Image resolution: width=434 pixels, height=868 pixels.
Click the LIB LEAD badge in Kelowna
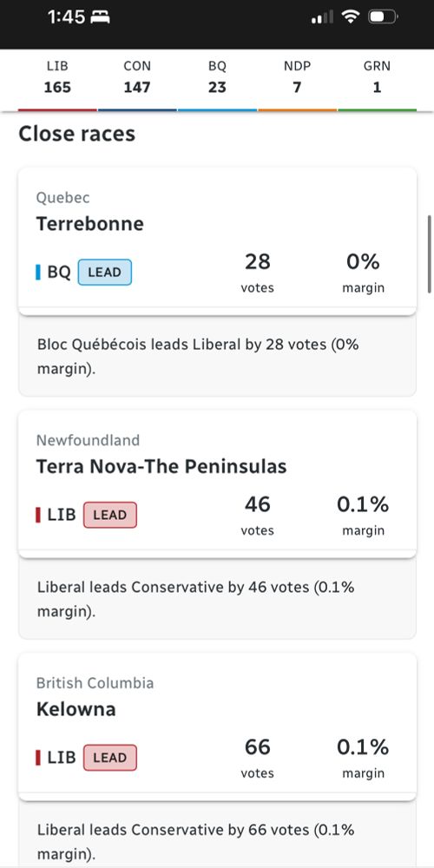click(109, 758)
